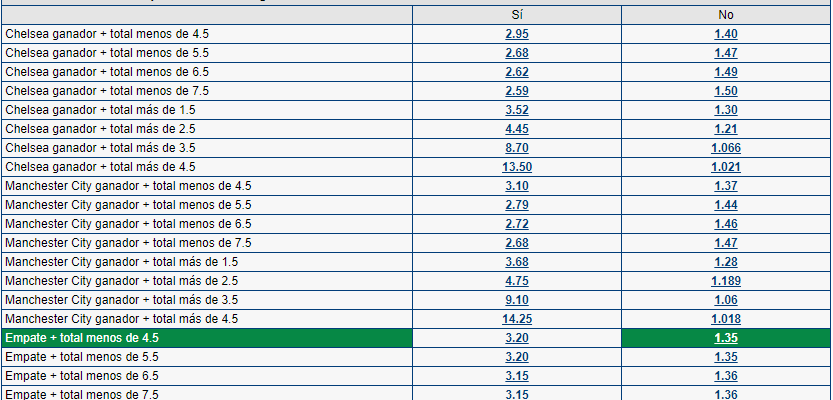Viewport: 833px width, 400px height.
Task: Click row label 'Chelsea ganador + total más de 3.5'
Action: [100, 148]
